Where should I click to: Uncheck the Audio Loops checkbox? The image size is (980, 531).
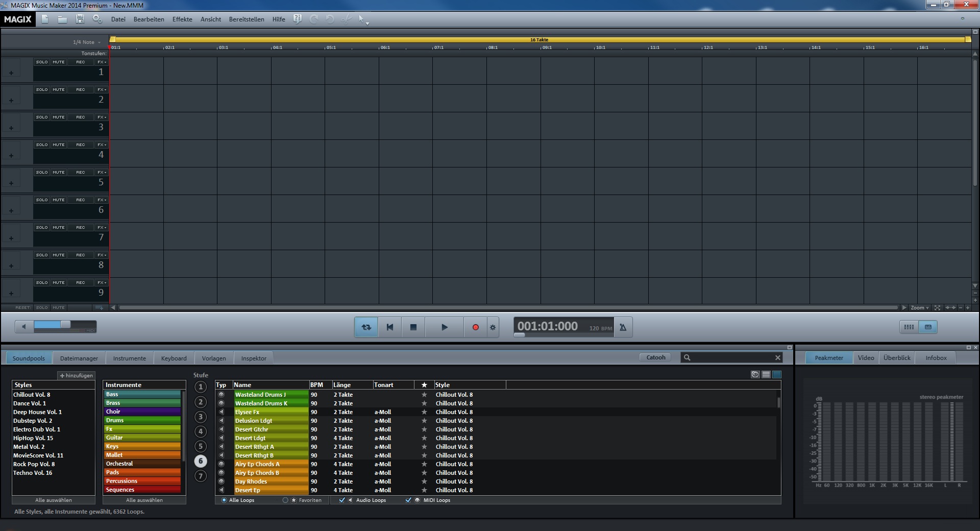pos(342,500)
